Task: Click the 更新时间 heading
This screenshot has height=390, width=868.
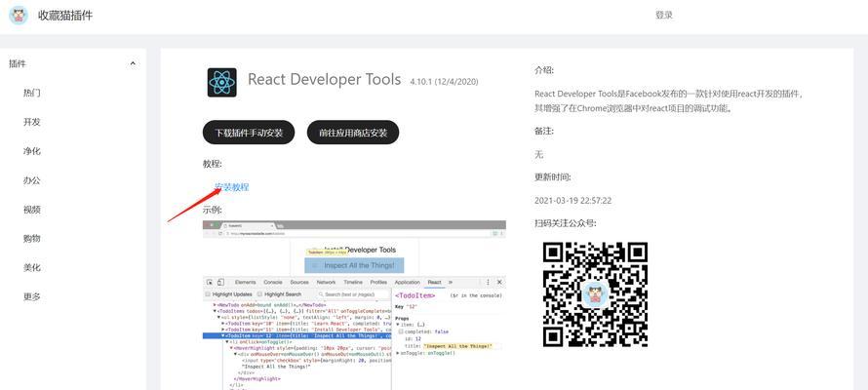Action: click(553, 177)
